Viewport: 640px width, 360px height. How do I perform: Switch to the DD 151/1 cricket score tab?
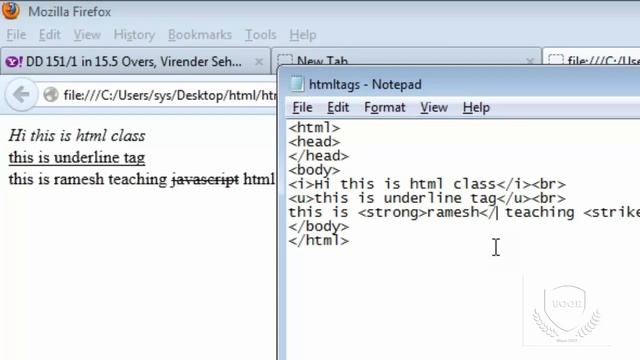coord(135,62)
